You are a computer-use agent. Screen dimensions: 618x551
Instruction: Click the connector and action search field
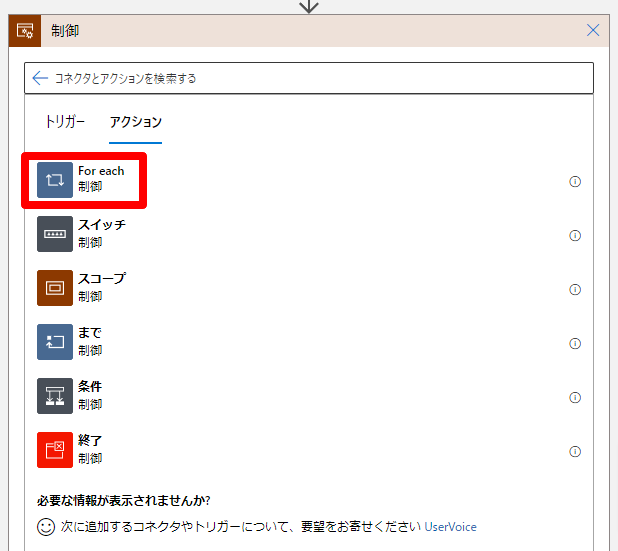[309, 78]
